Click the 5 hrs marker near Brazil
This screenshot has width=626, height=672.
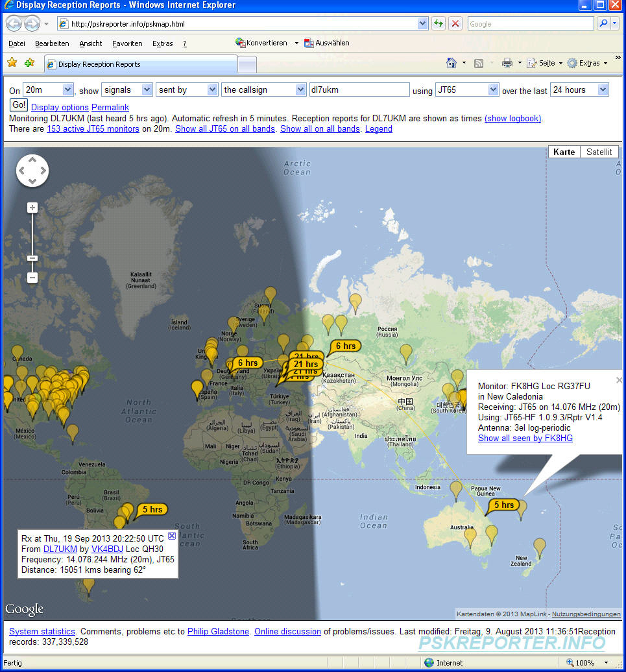(x=152, y=510)
